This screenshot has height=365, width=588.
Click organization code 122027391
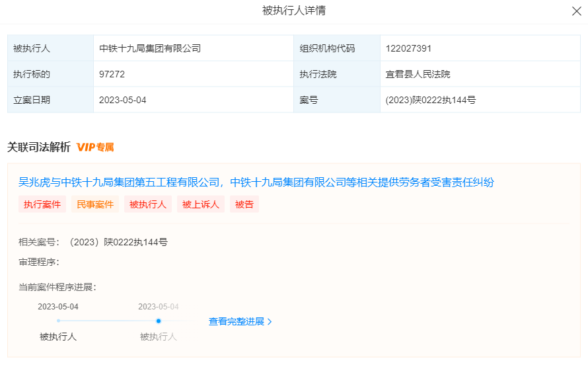pos(408,48)
